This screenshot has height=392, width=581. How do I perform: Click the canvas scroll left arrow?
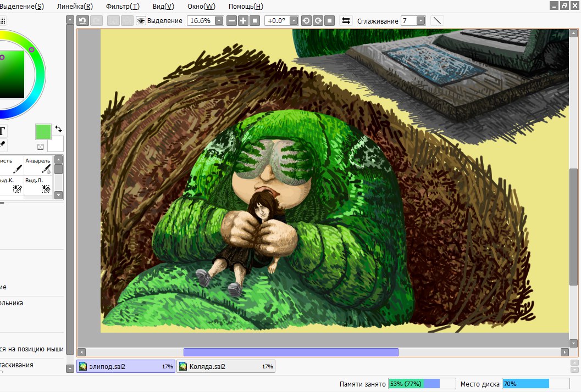[82, 352]
